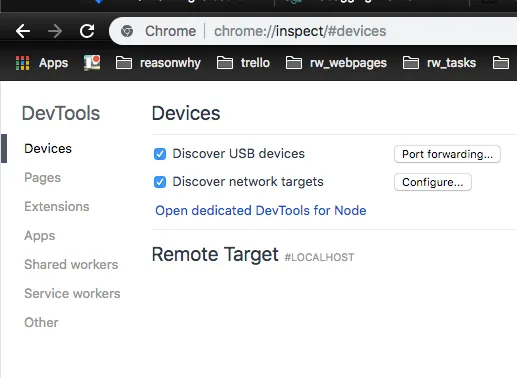Open the Port forwarding dialog
This screenshot has height=378, width=517.
[x=447, y=154]
